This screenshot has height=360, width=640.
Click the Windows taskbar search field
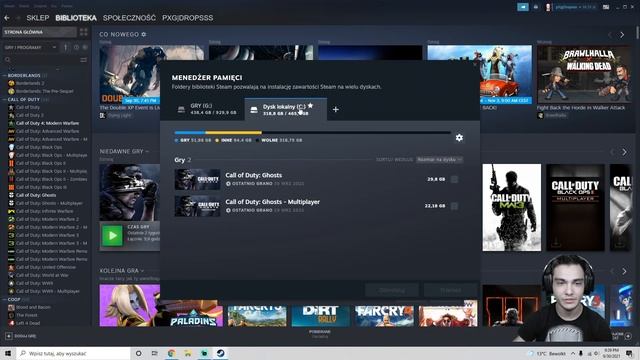point(73,353)
